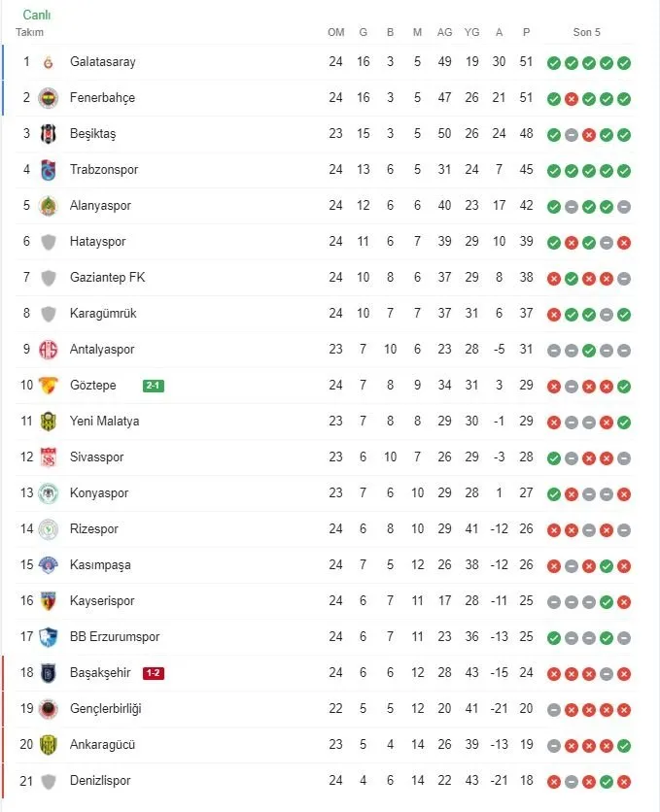Screen dimensions: 660x812
Task: Click the Beşiktaş team logo
Action: (48, 134)
